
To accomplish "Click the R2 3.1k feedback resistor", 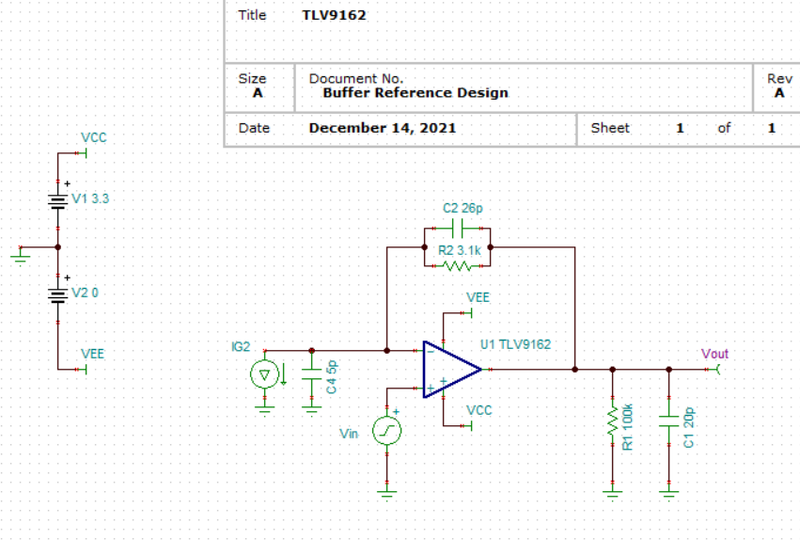I will point(457,266).
